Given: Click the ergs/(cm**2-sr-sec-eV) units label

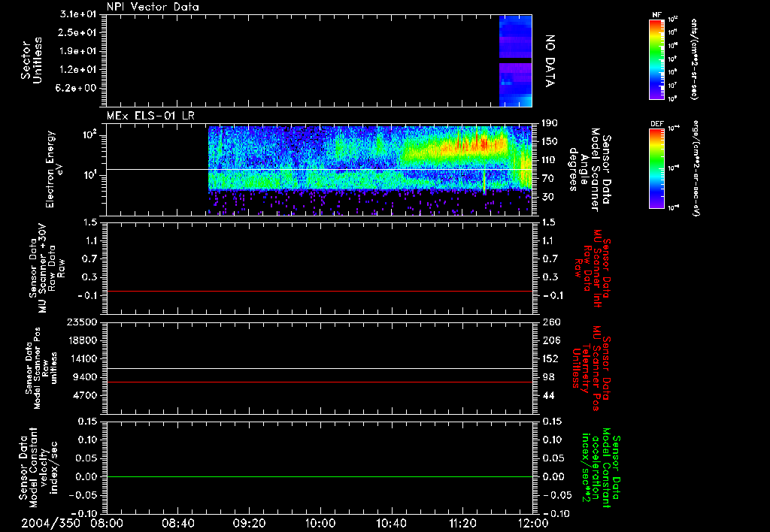Looking at the screenshot, I should (x=696, y=168).
